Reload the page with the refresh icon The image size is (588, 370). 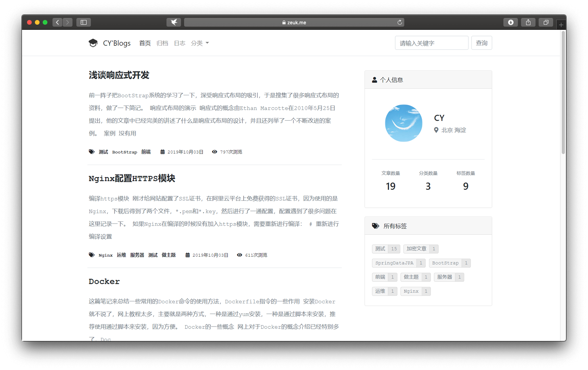tap(400, 22)
